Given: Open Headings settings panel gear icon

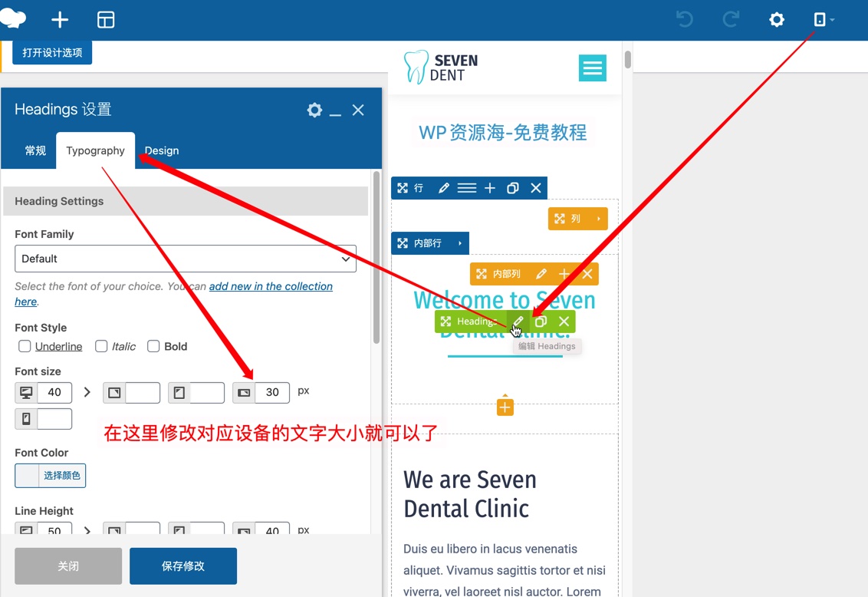Looking at the screenshot, I should tap(314, 110).
